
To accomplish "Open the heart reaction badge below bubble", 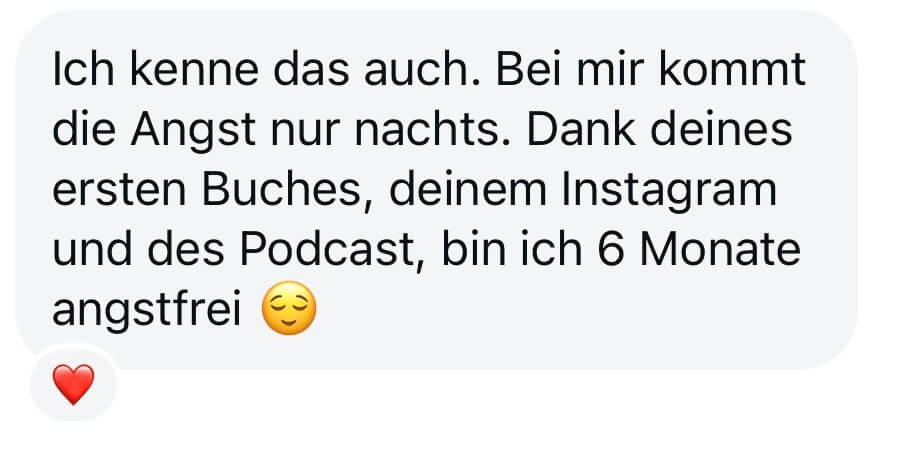I will tap(73, 384).
